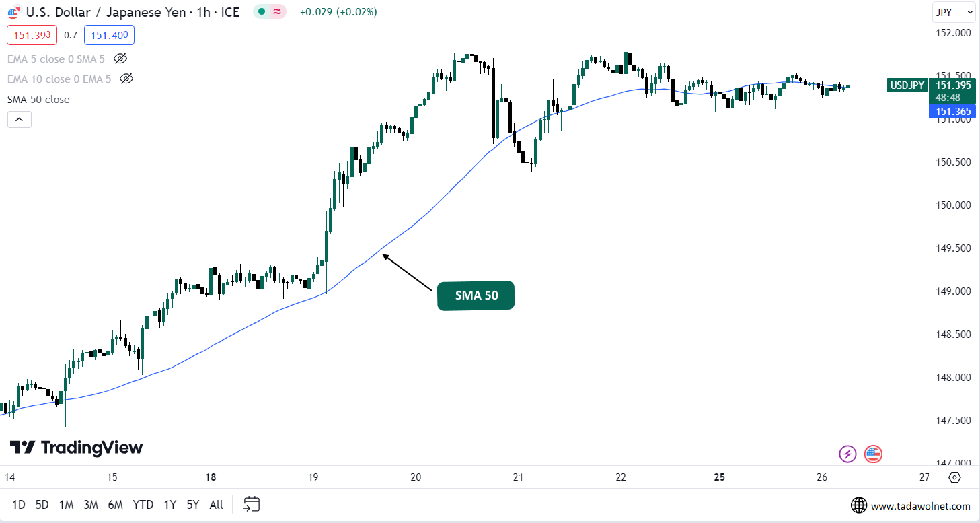Click the 151.365 SMA value label
980x523 pixels.
952,112
